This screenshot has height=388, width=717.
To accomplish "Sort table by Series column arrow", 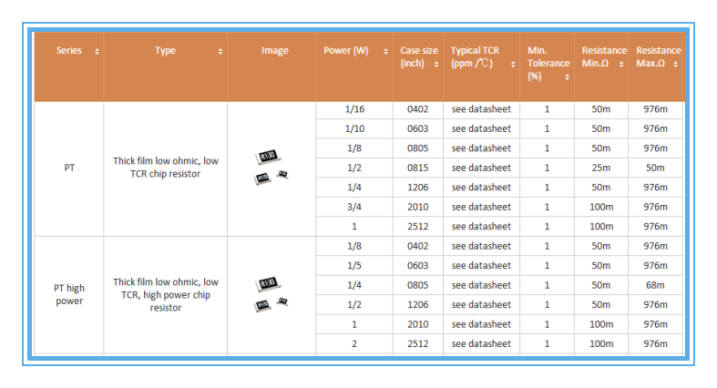I will 97,52.
